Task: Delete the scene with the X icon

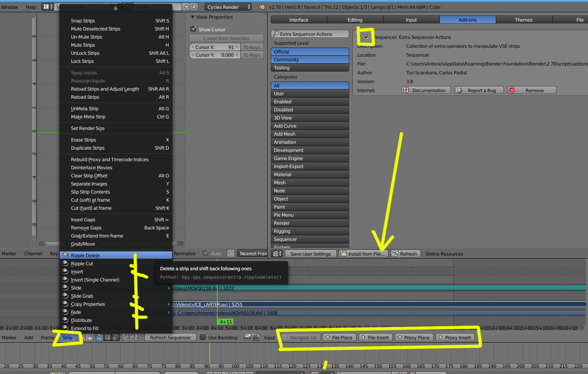Action: (194, 7)
